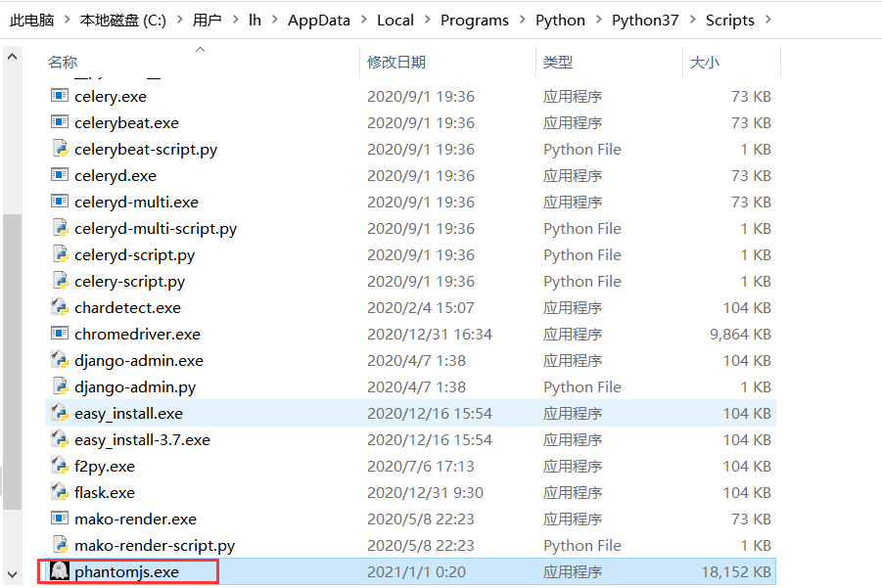The image size is (882, 588).
Task: Click the 2021/1/1 0:20 date cell
Action: point(416,571)
